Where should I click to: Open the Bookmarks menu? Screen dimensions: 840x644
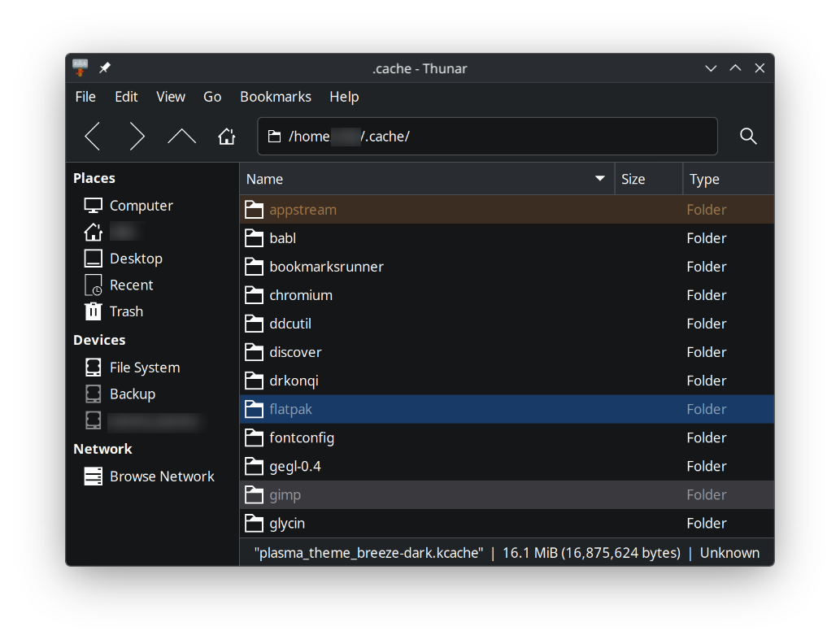coord(276,97)
